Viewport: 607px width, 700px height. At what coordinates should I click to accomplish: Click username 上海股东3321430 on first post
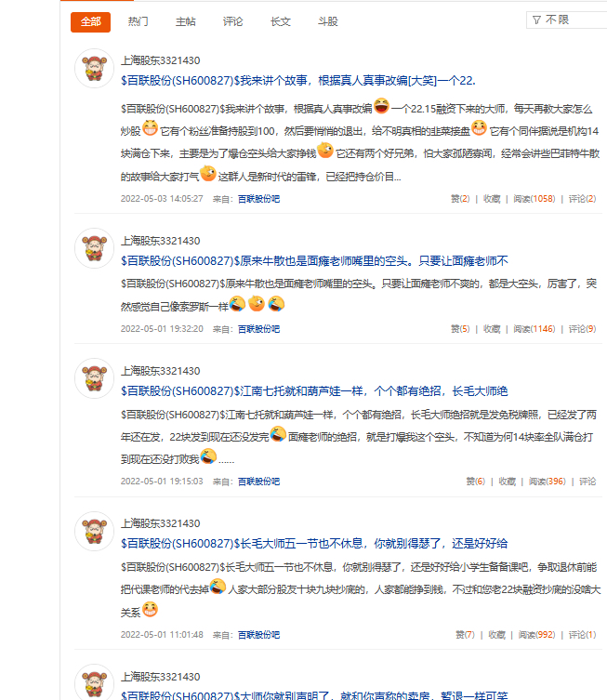160,60
